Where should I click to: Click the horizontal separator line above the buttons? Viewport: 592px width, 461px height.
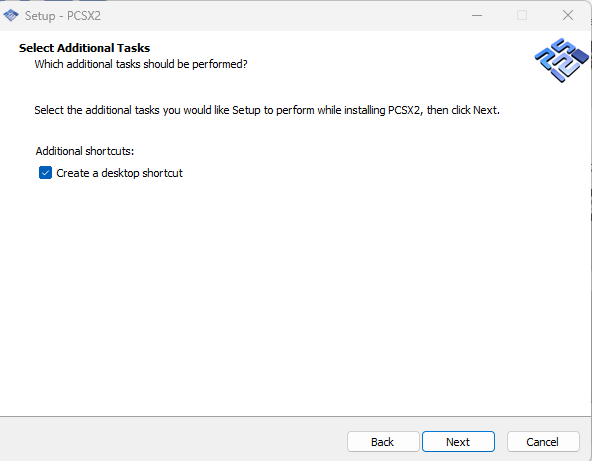click(294, 417)
